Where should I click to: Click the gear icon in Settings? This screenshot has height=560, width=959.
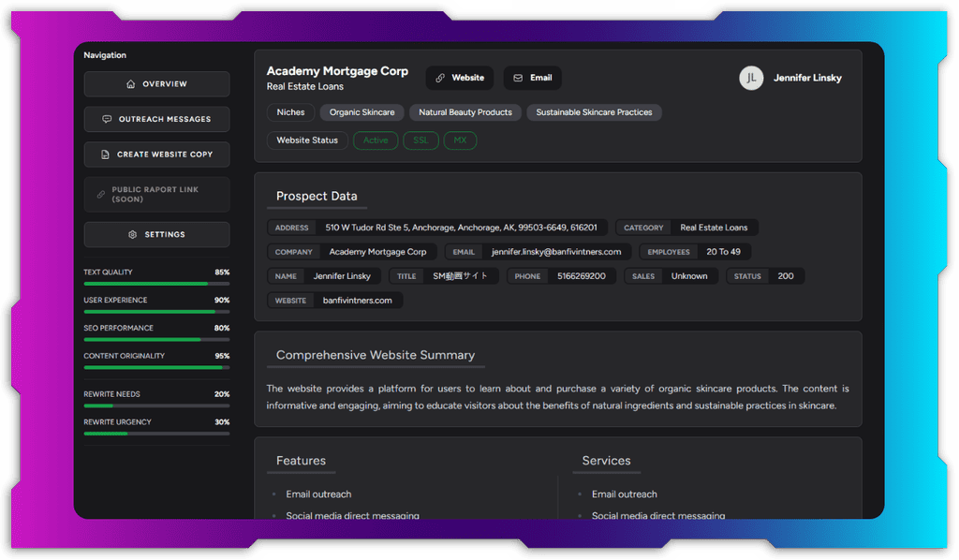[x=132, y=234]
